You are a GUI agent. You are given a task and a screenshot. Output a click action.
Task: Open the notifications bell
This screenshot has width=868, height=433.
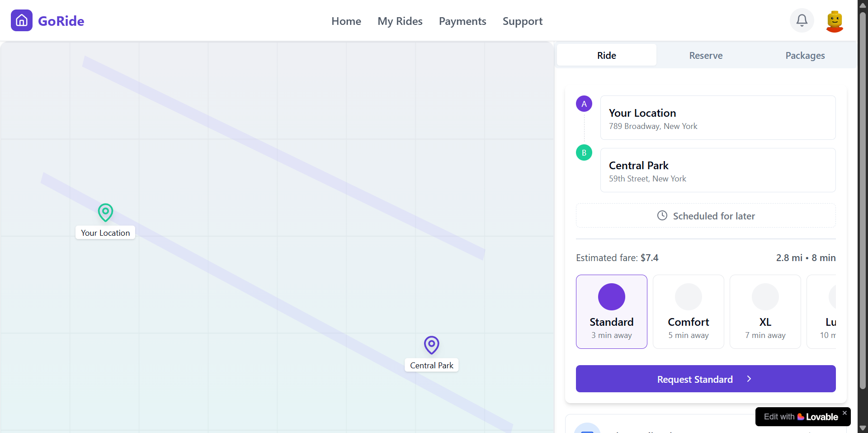[x=802, y=20]
